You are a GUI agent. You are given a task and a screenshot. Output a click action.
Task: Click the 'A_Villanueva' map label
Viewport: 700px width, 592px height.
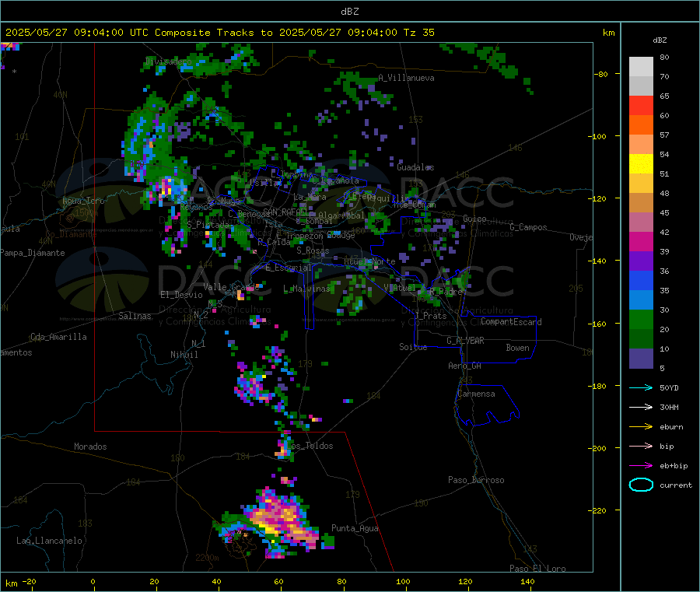pos(406,78)
